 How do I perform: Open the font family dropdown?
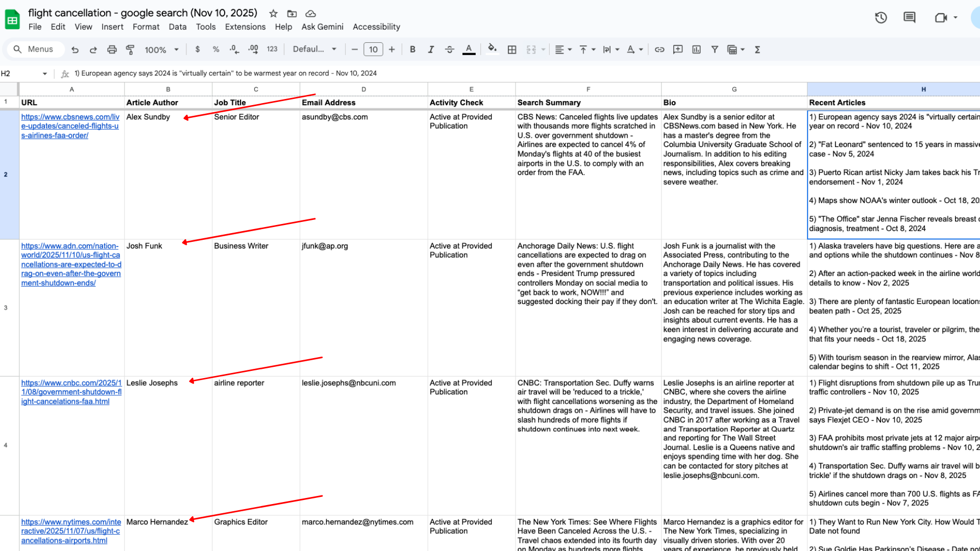click(314, 49)
